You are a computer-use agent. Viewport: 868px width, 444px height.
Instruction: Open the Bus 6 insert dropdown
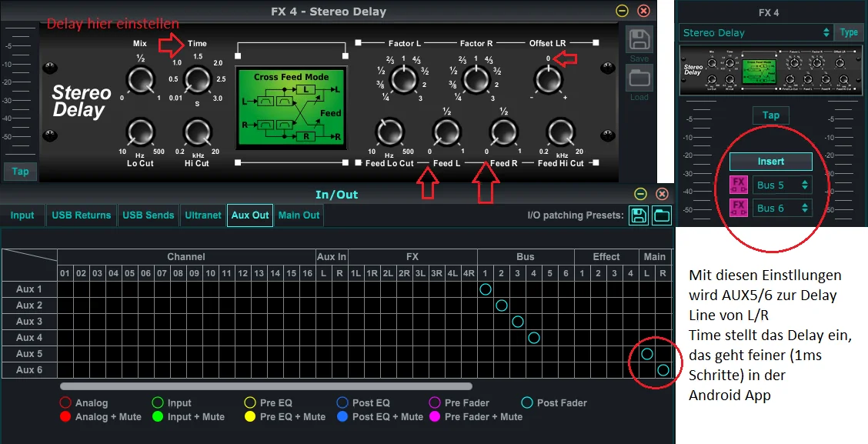pyautogui.click(x=782, y=209)
